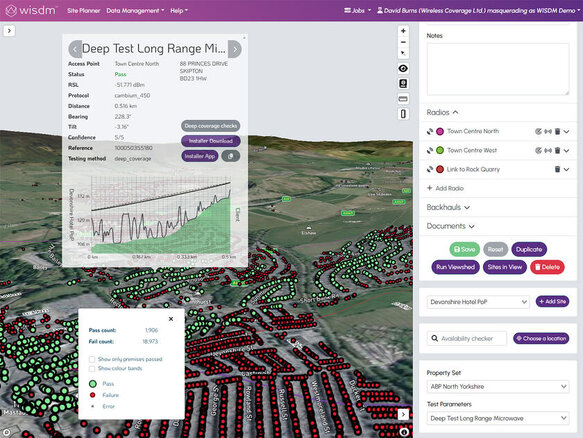This screenshot has width=583, height=438.
Task: Click the arrow button at map bottom-right
Action: pyautogui.click(x=403, y=414)
